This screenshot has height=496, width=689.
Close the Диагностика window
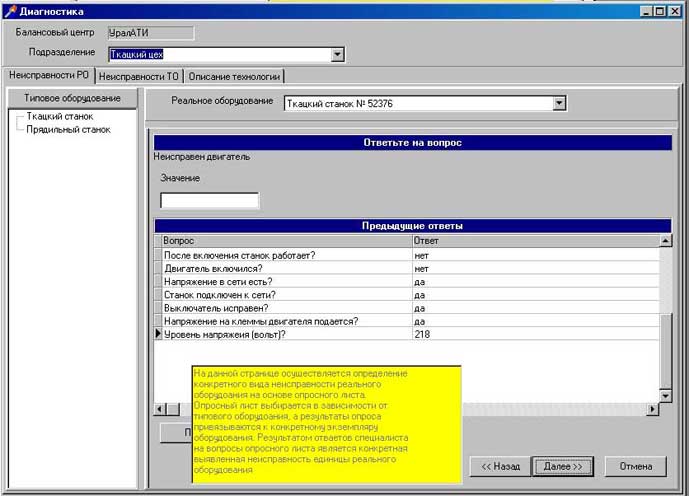point(674,11)
